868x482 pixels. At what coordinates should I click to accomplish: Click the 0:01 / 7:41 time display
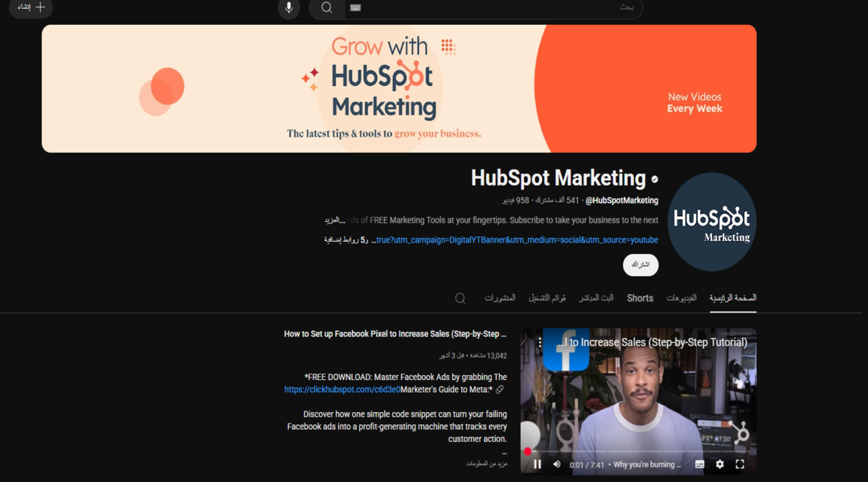coord(587,465)
